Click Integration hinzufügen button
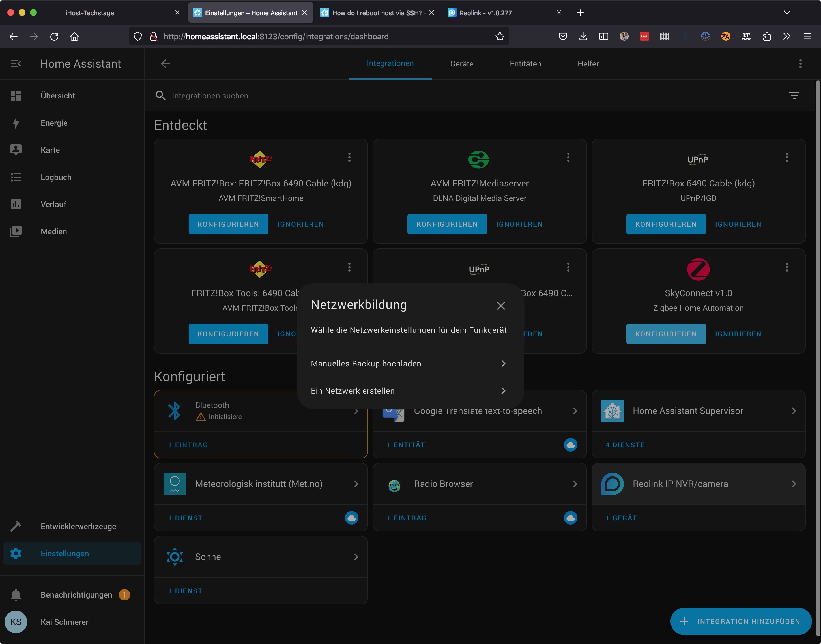Screen dimensions: 821x644 [x=741, y=621]
